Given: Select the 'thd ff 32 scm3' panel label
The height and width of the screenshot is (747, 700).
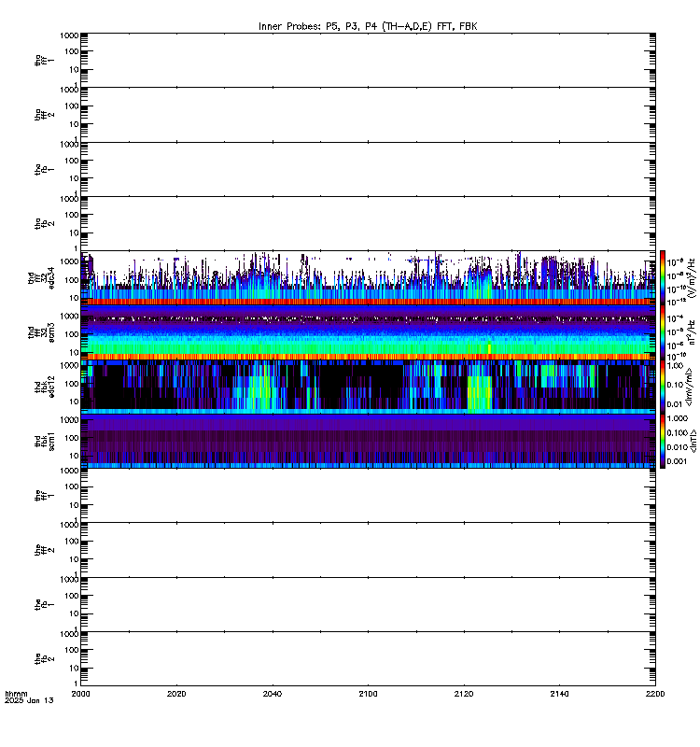Looking at the screenshot, I should tap(41, 332).
